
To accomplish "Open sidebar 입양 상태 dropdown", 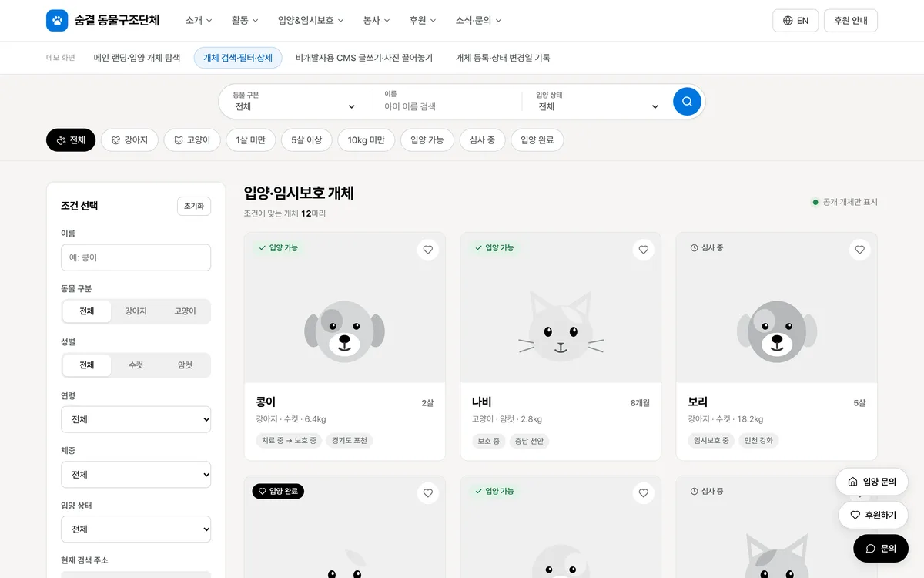I will pos(136,529).
